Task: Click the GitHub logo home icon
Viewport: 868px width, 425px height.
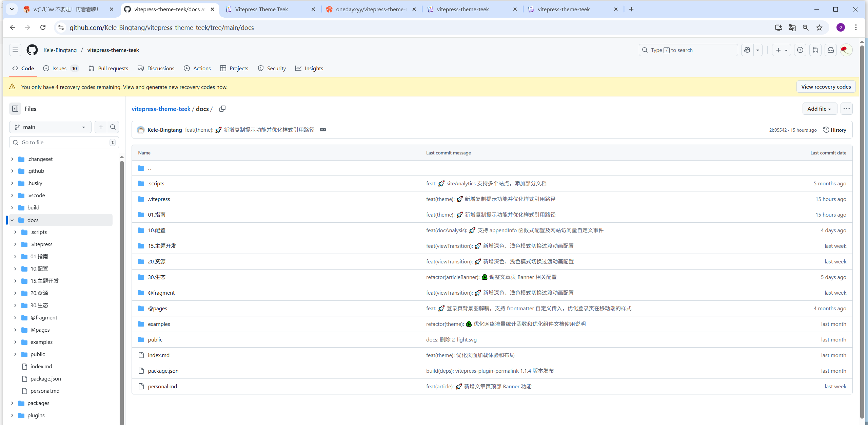Action: point(32,50)
